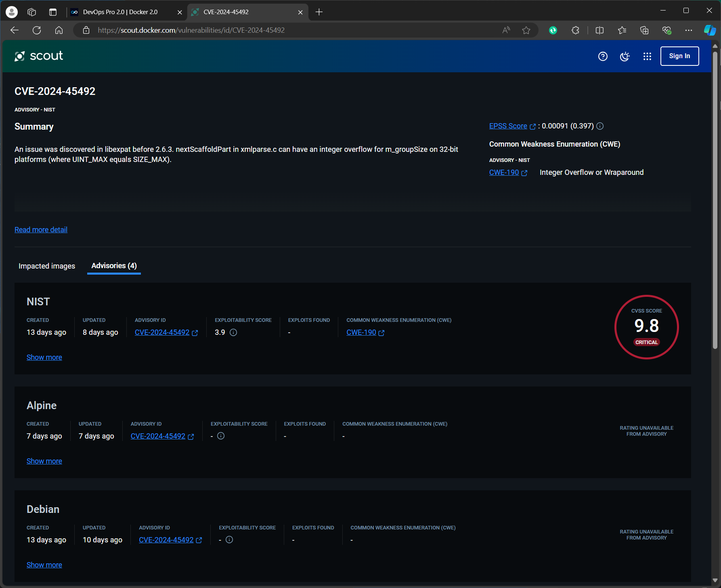
Task: Toggle the browser split screen view
Action: (599, 30)
